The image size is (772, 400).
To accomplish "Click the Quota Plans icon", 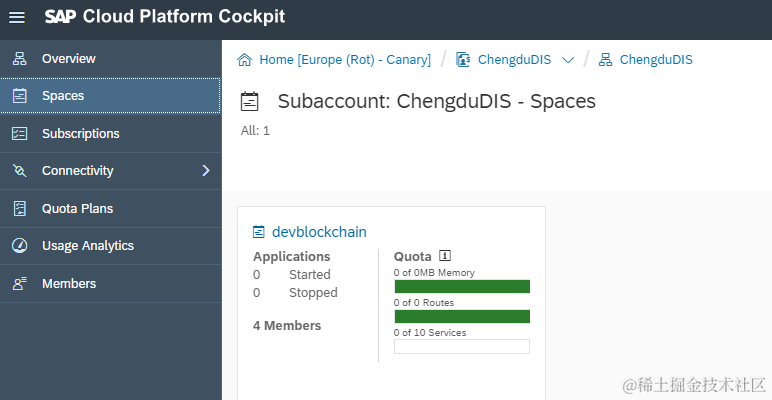I will (x=20, y=208).
